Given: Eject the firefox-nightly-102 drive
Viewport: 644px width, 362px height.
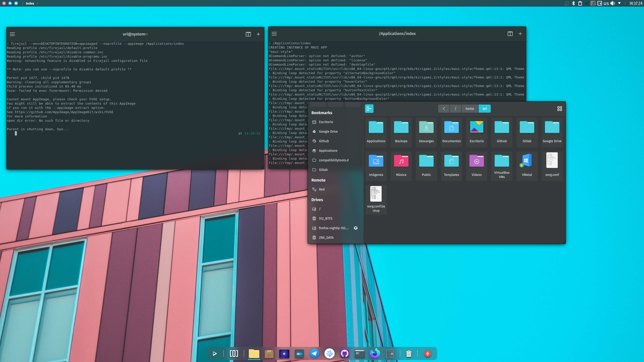Looking at the screenshot, I should tap(356, 228).
